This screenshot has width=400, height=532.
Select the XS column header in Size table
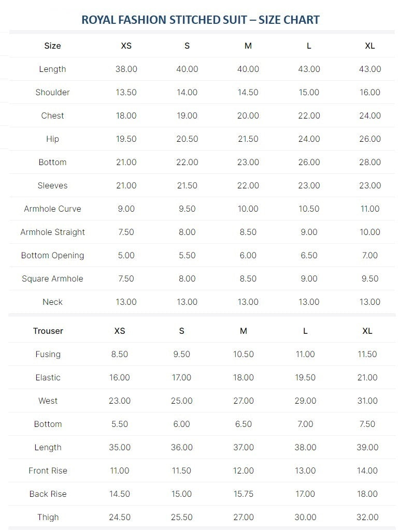tap(126, 46)
